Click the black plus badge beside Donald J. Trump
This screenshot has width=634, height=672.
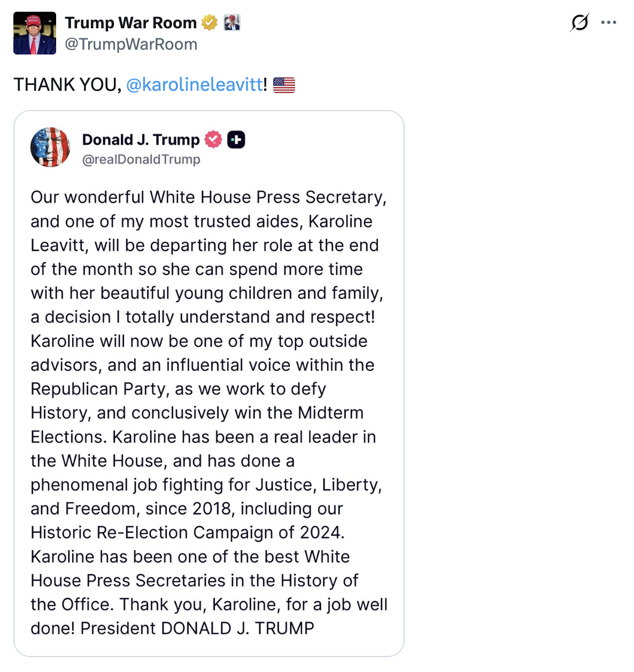pyautogui.click(x=236, y=139)
